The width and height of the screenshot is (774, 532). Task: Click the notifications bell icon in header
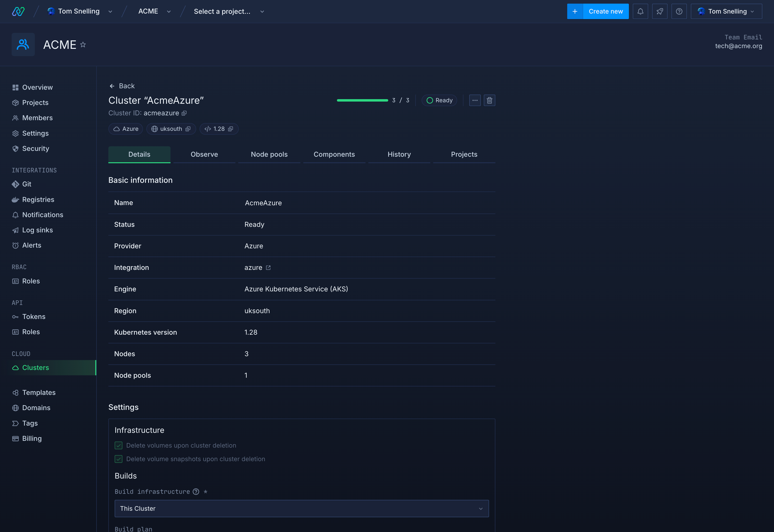click(640, 11)
